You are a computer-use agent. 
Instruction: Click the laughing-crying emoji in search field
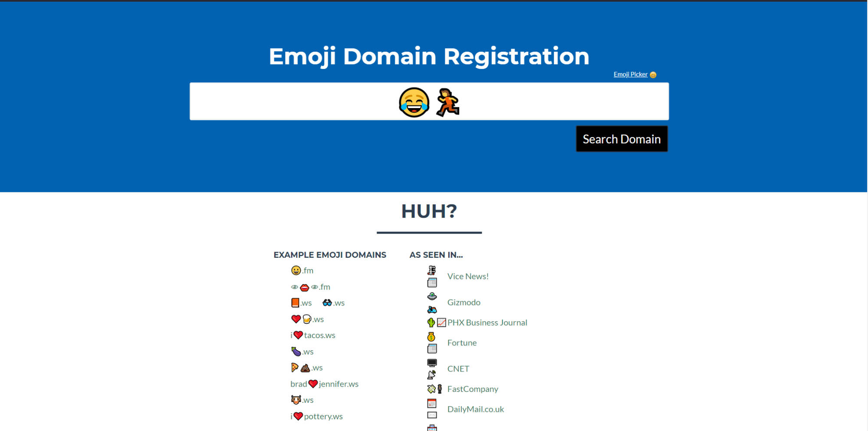coord(414,102)
